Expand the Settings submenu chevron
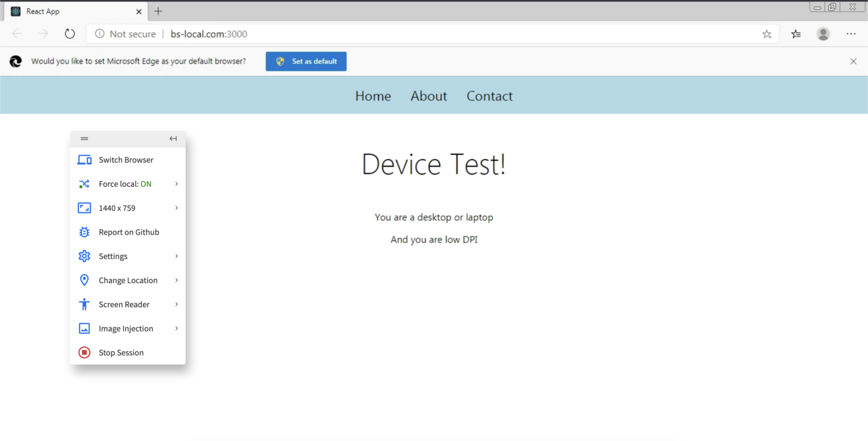The height and width of the screenshot is (441, 868). pyautogui.click(x=176, y=256)
